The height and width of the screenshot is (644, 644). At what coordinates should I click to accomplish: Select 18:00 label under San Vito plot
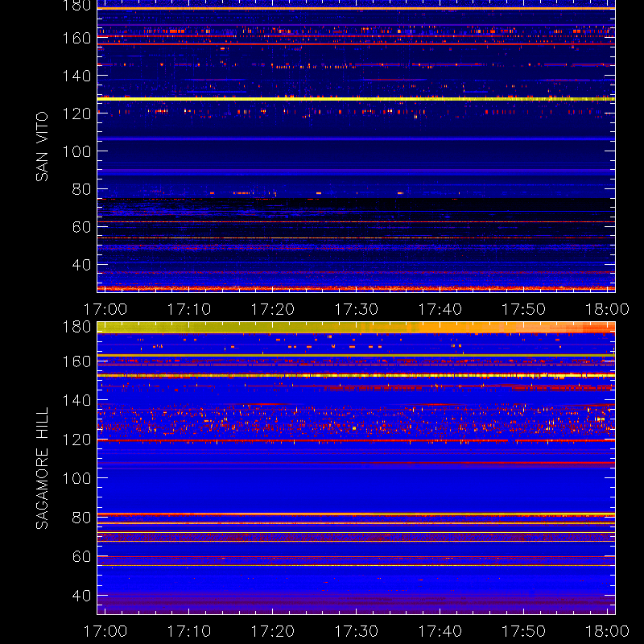607,309
